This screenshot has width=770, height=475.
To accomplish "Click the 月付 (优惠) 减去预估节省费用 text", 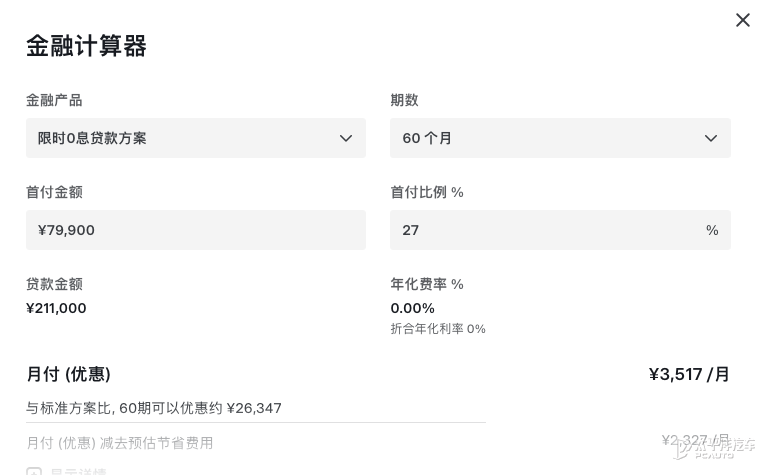I will (x=119, y=442).
